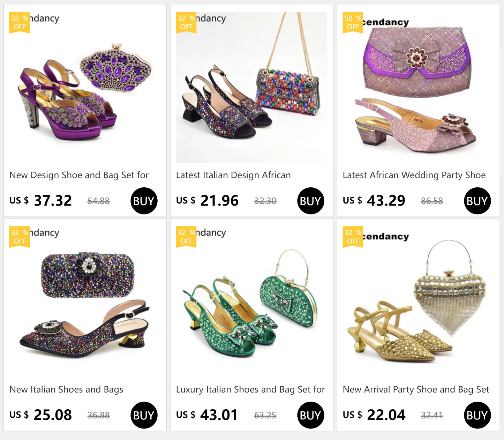Select the 50% OFF discount badge
The width and height of the screenshot is (504, 440).
click(x=353, y=22)
